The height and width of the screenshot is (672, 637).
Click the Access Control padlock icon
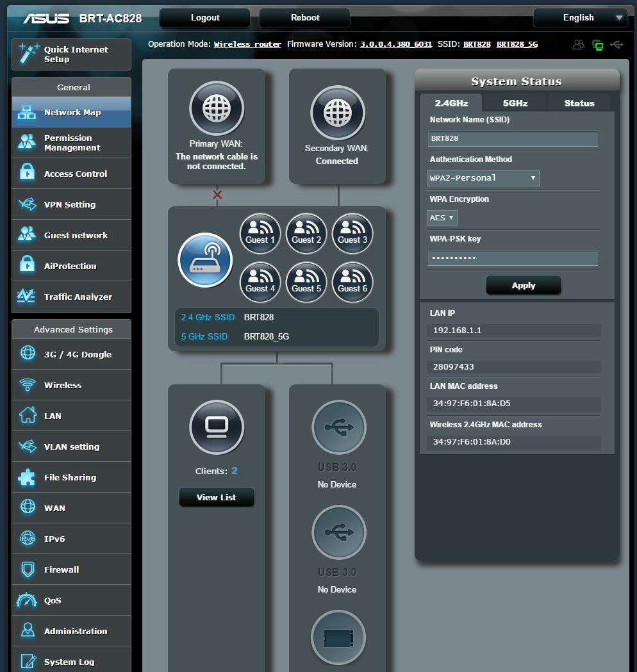coord(27,172)
